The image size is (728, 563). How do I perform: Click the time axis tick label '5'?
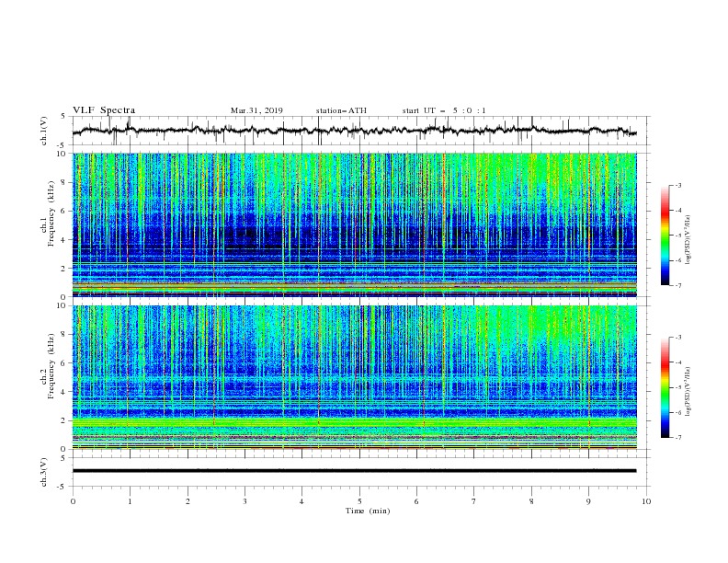(359, 501)
